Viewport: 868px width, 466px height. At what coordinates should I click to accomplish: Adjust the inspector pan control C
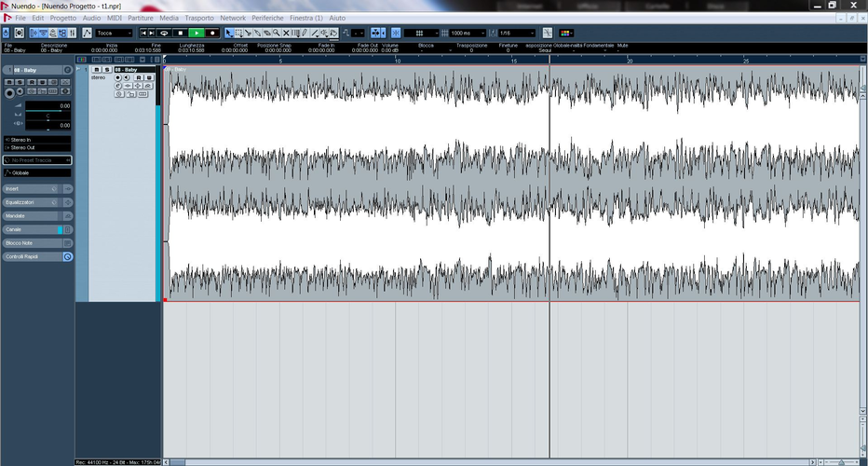[x=47, y=117]
